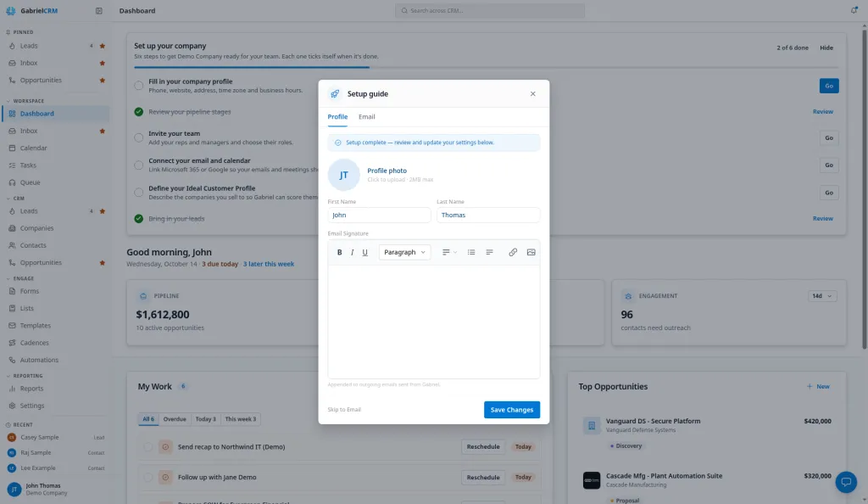Show the Today 3 tasks tab
The width and height of the screenshot is (868, 504).
click(205, 419)
